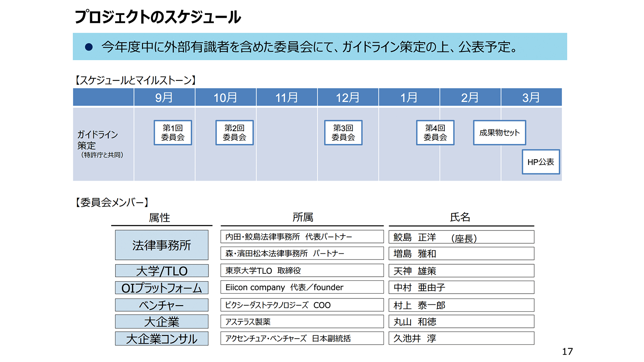Select the アクセンチュア・ベンチャーズ affiliation cell
The image size is (644, 362).
pyautogui.click(x=302, y=339)
